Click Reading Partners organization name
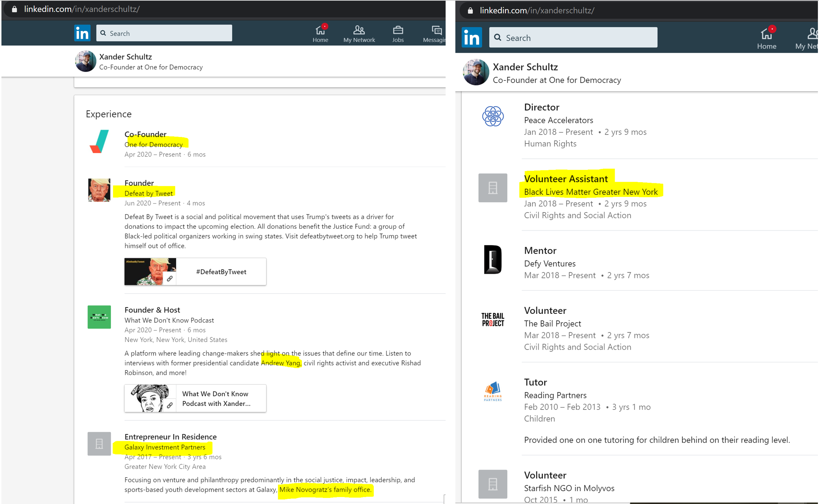 click(555, 395)
